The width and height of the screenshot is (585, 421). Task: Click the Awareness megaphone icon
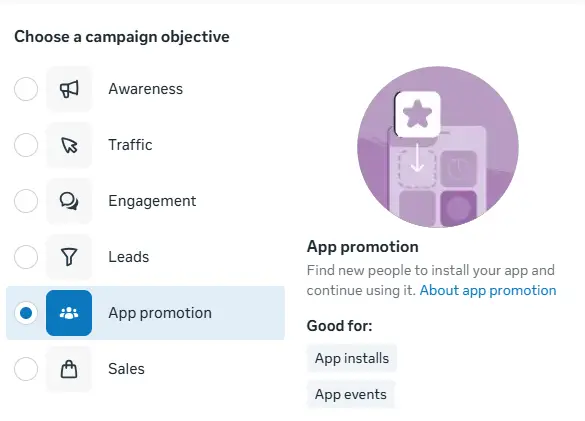pos(69,89)
